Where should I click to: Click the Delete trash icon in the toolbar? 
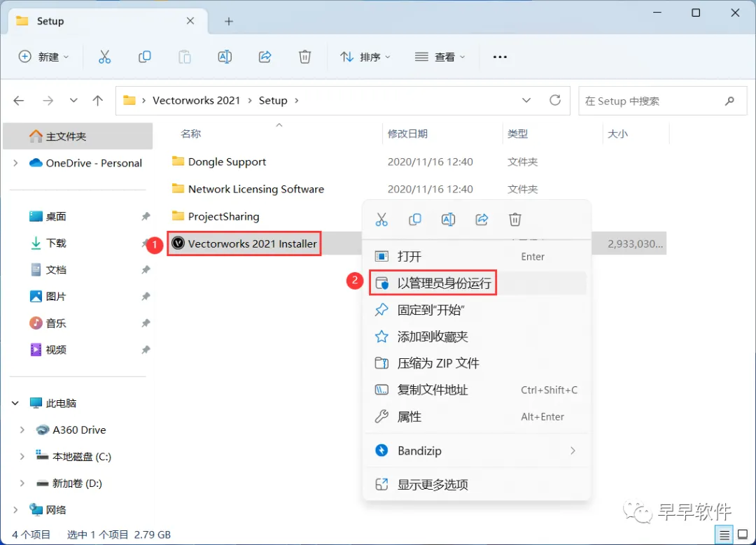pos(304,57)
